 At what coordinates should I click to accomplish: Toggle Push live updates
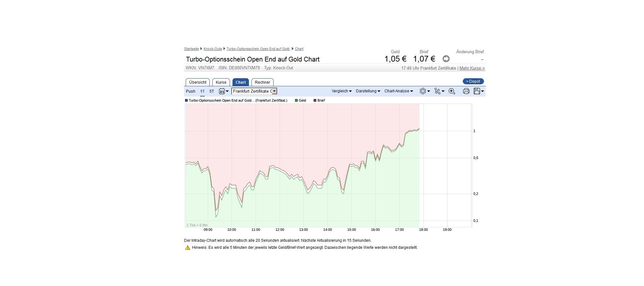(191, 91)
